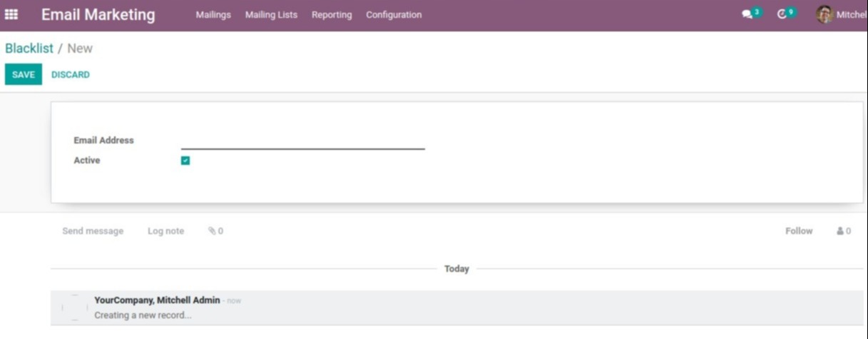Screen dimensions: 868x339
Task: Click the message author avatar placeholder
Action: point(75,308)
